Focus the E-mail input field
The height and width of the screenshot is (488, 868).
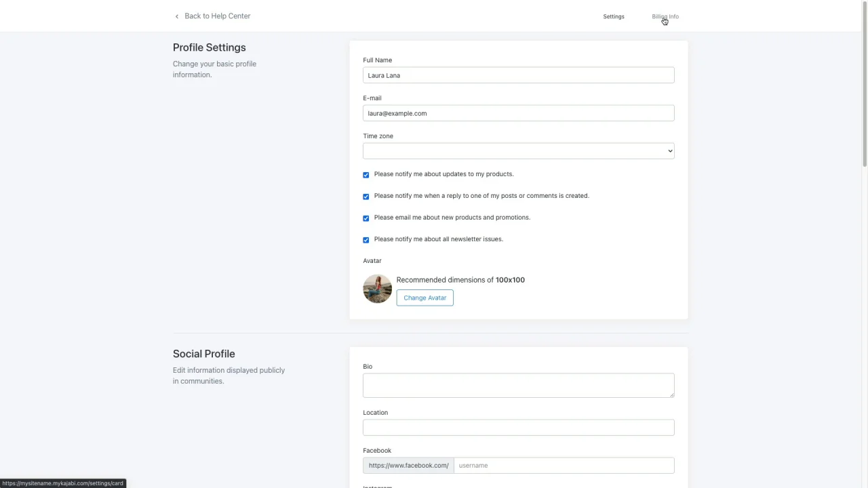click(x=518, y=113)
